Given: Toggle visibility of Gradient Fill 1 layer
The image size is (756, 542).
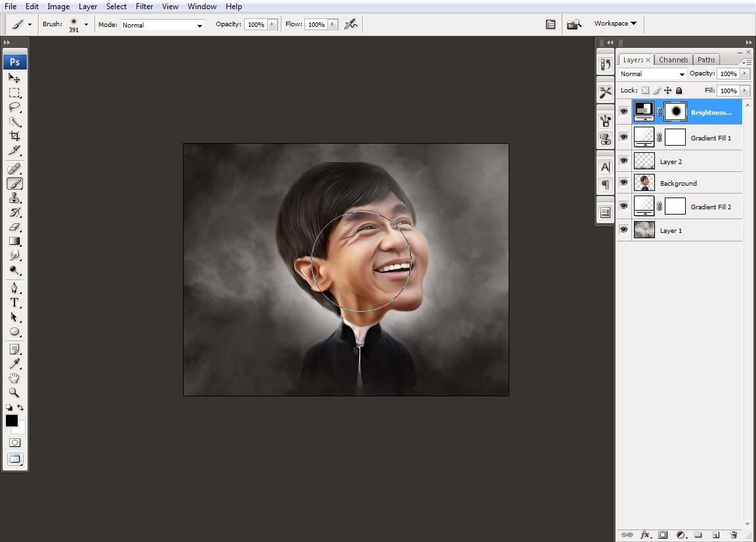Looking at the screenshot, I should [x=623, y=138].
